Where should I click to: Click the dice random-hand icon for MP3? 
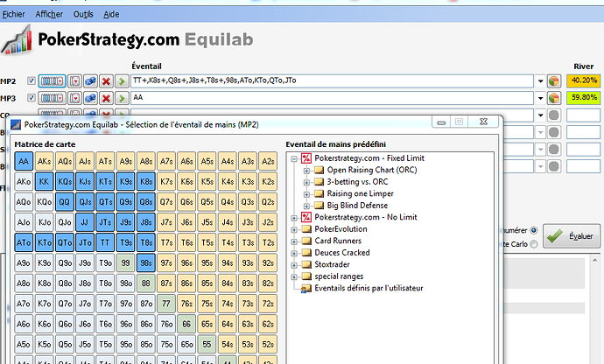pyautogui.click(x=90, y=98)
